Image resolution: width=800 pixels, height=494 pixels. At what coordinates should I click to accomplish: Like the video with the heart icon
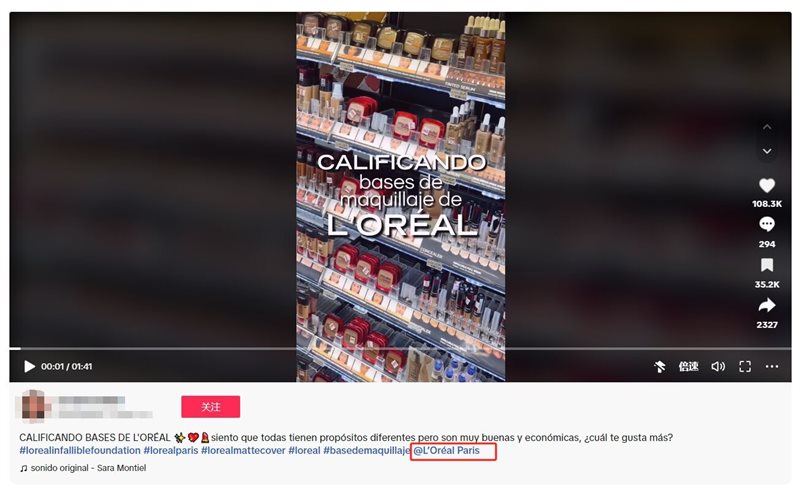(x=766, y=185)
